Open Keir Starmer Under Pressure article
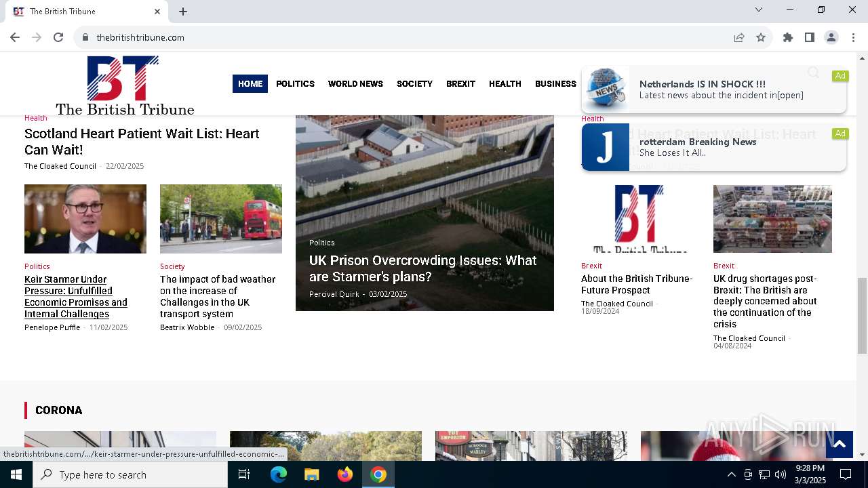The width and height of the screenshot is (868, 488). click(x=76, y=296)
